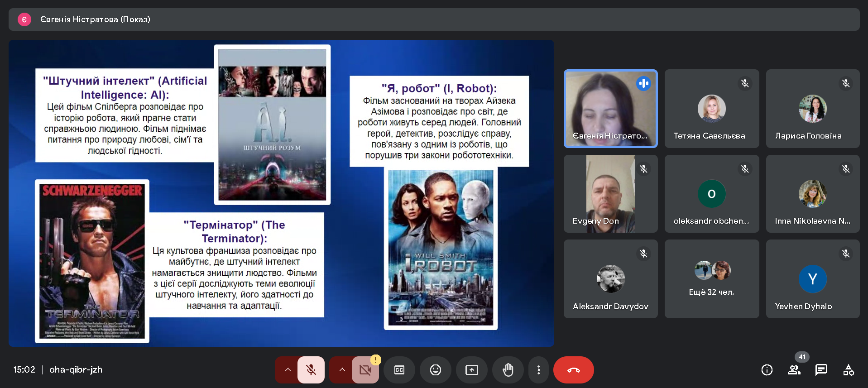868x388 pixels.
Task: Open the chat panel
Action: coord(821,370)
